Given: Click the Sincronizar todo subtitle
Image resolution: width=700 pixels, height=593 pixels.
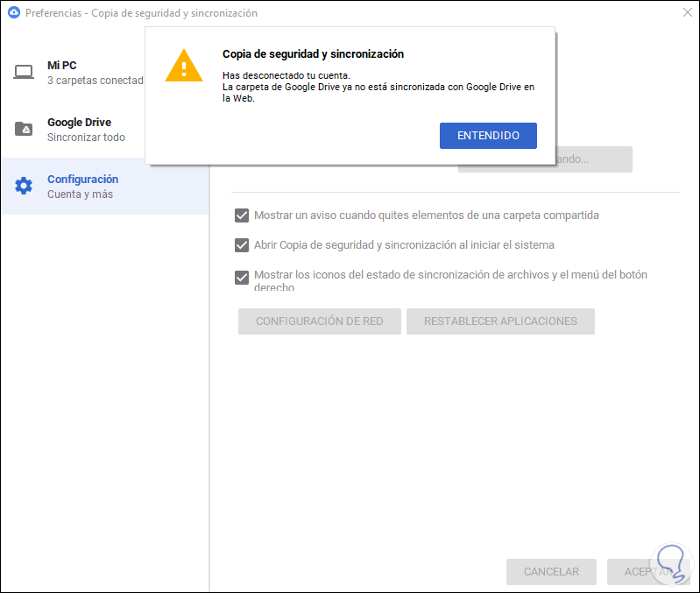Looking at the screenshot, I should point(86,138).
